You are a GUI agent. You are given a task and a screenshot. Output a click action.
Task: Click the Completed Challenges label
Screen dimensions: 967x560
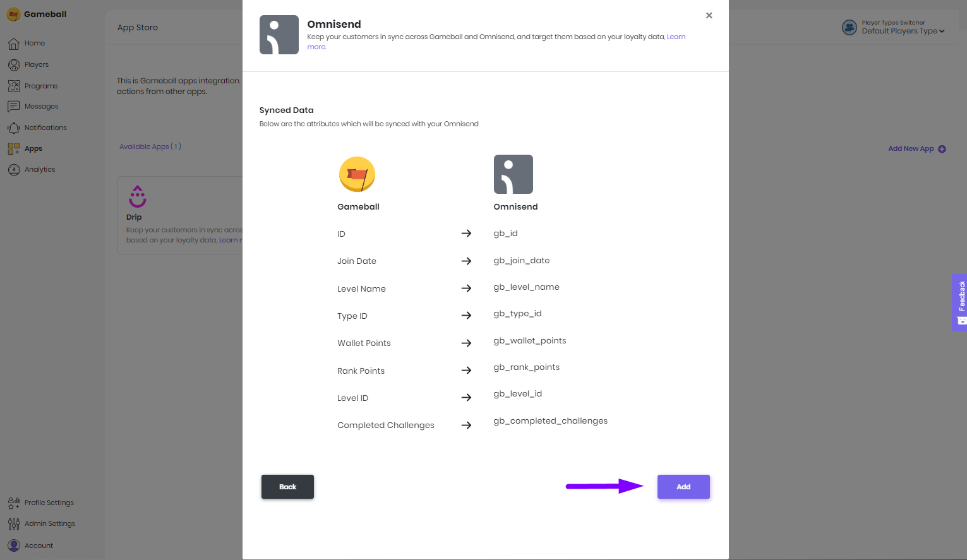(386, 426)
